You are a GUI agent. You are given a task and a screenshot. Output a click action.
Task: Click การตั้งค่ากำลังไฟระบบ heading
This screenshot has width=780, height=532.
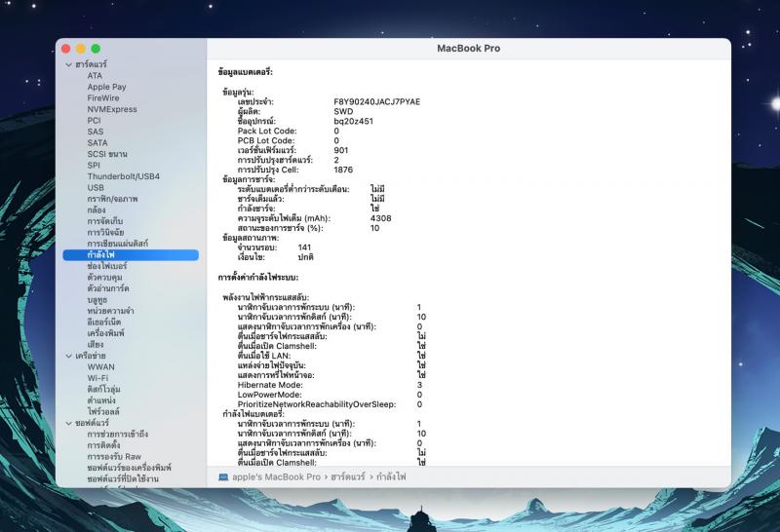(258, 278)
